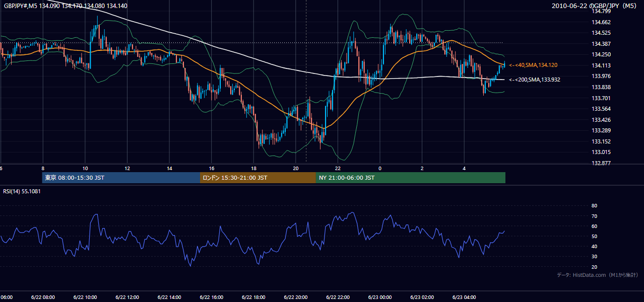644x302 pixels.
Task: Click the 133.289 price axis label
Action: tap(600, 130)
